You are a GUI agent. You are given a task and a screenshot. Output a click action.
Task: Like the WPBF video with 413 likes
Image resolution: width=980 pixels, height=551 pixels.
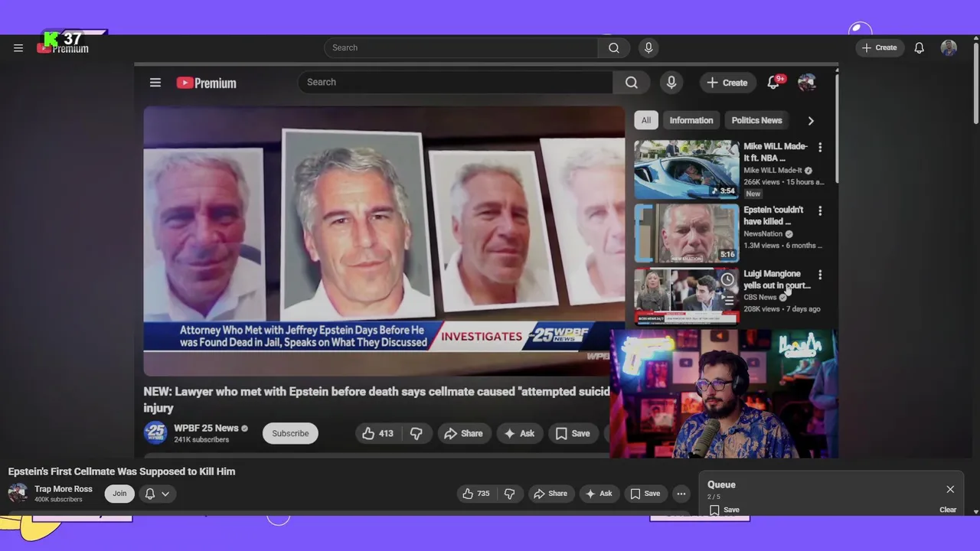[x=378, y=433]
